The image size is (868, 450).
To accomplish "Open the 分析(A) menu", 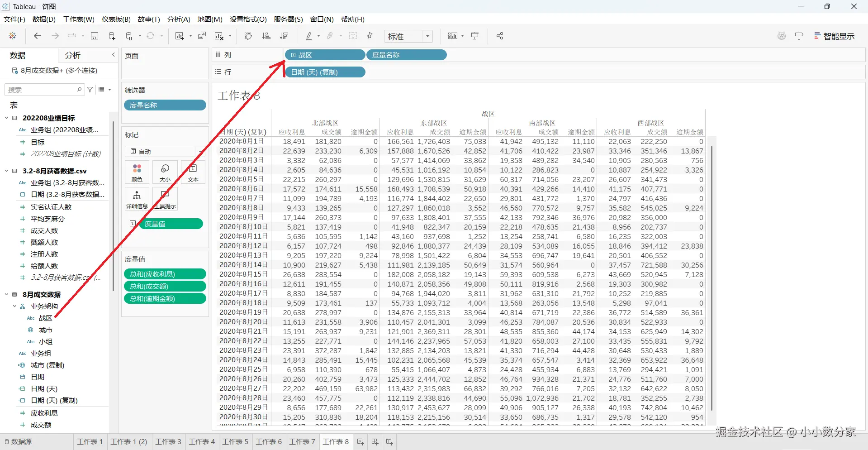I will click(x=179, y=19).
